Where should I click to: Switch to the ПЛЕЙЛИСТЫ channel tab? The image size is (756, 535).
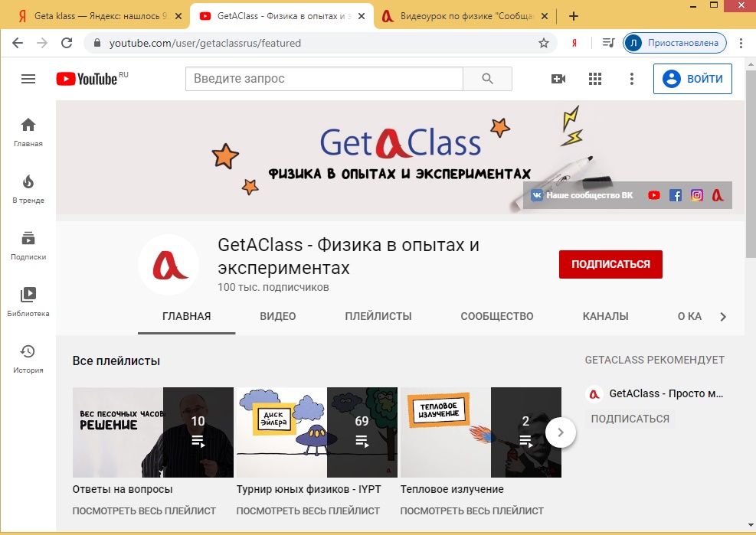click(378, 316)
